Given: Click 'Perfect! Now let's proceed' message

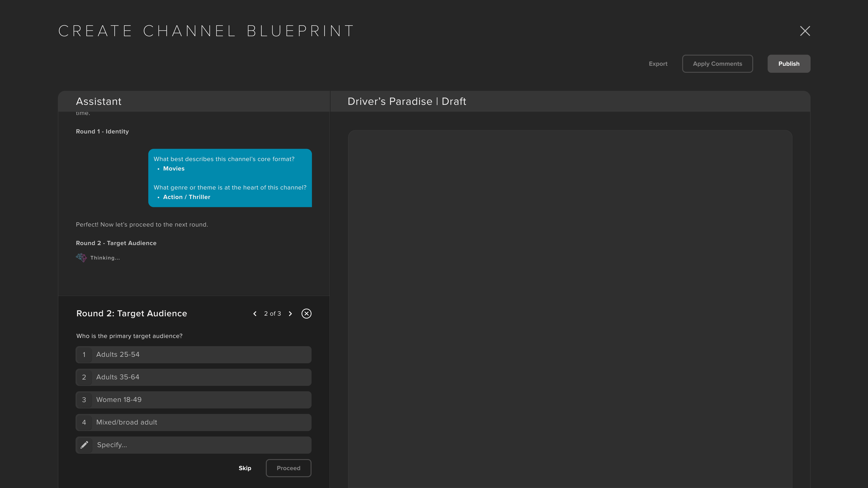Looking at the screenshot, I should 142,225.
